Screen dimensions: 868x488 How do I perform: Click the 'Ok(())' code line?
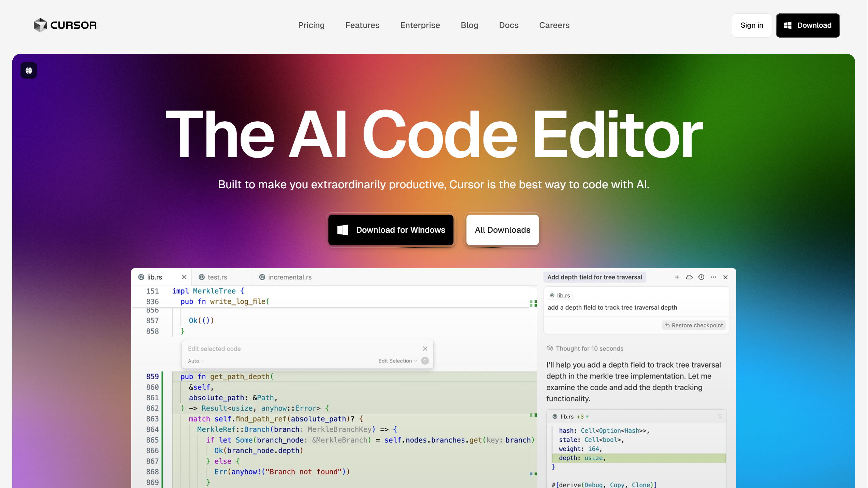pyautogui.click(x=201, y=321)
